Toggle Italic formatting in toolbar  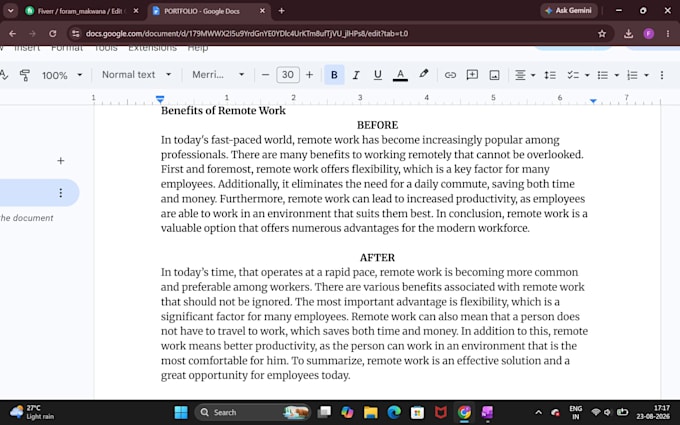coord(356,75)
